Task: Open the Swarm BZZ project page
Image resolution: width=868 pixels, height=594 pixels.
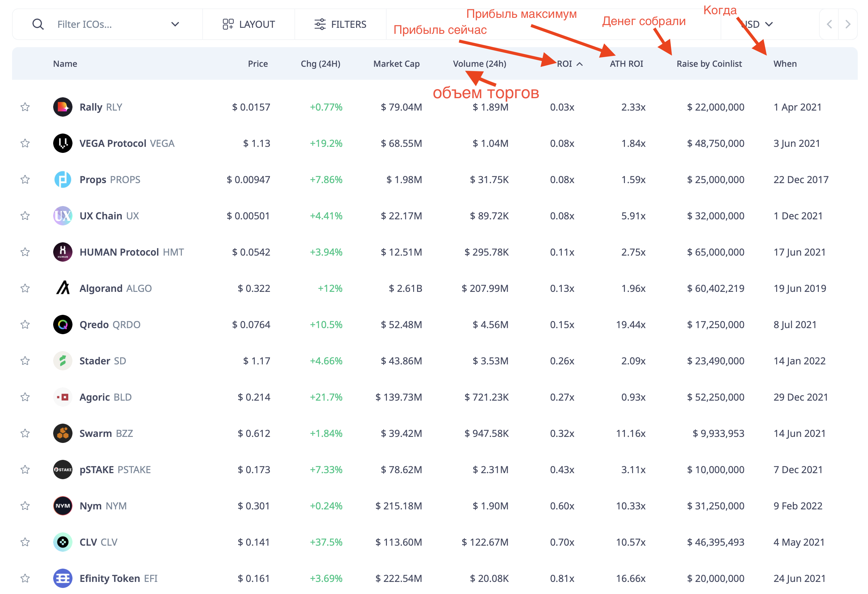Action: [x=106, y=433]
